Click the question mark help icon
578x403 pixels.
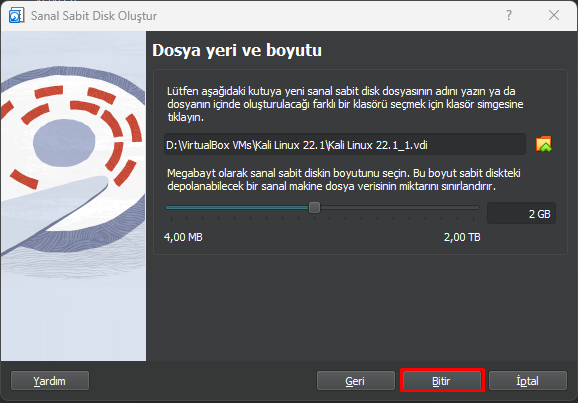point(509,15)
